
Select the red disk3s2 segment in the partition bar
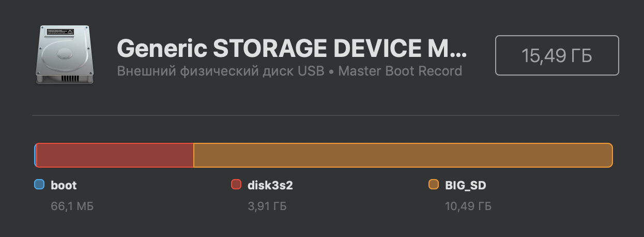coord(115,155)
